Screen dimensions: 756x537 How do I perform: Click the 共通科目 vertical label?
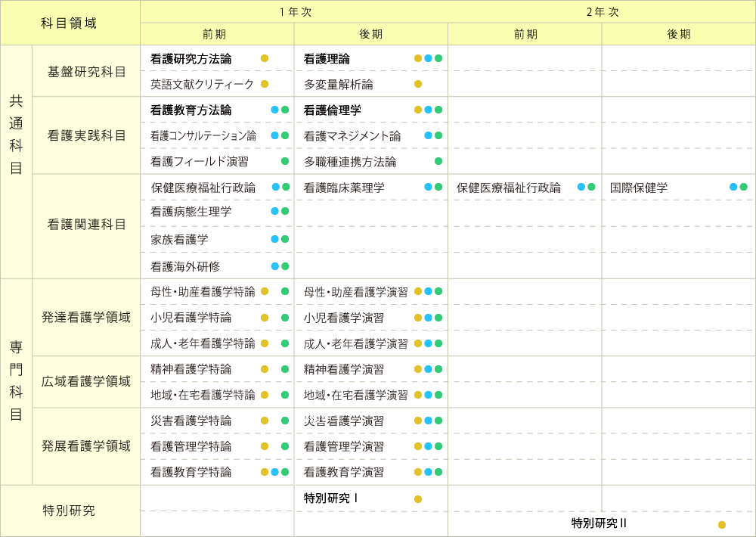click(x=16, y=135)
